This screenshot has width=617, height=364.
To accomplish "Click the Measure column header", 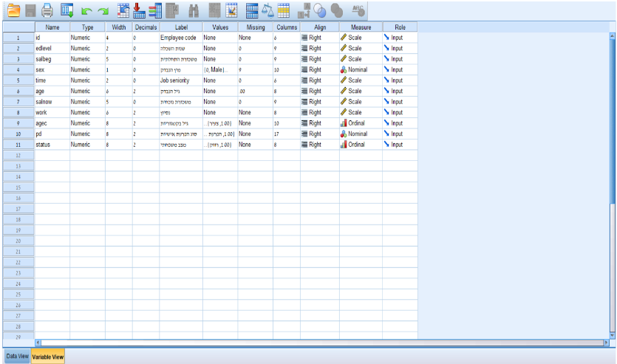I will click(361, 27).
